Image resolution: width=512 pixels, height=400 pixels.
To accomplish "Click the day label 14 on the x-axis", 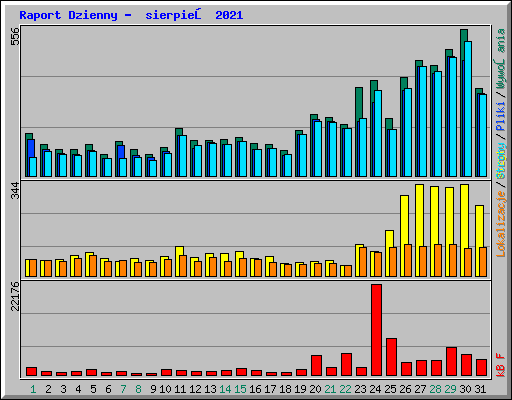I will click(x=225, y=389).
